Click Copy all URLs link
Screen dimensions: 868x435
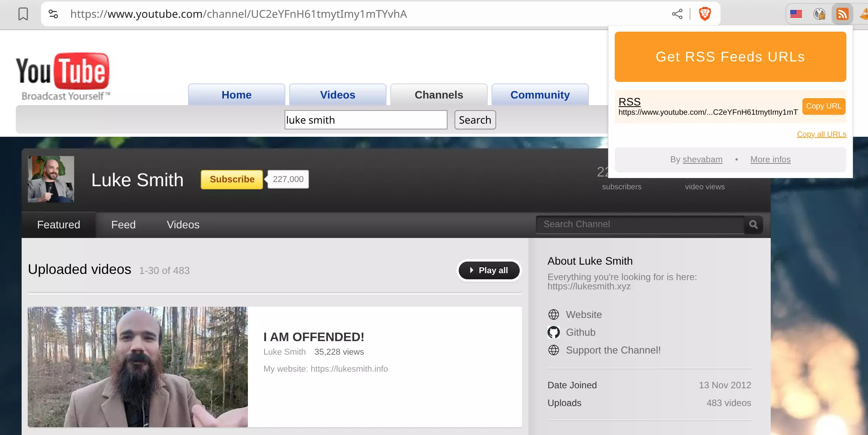821,134
